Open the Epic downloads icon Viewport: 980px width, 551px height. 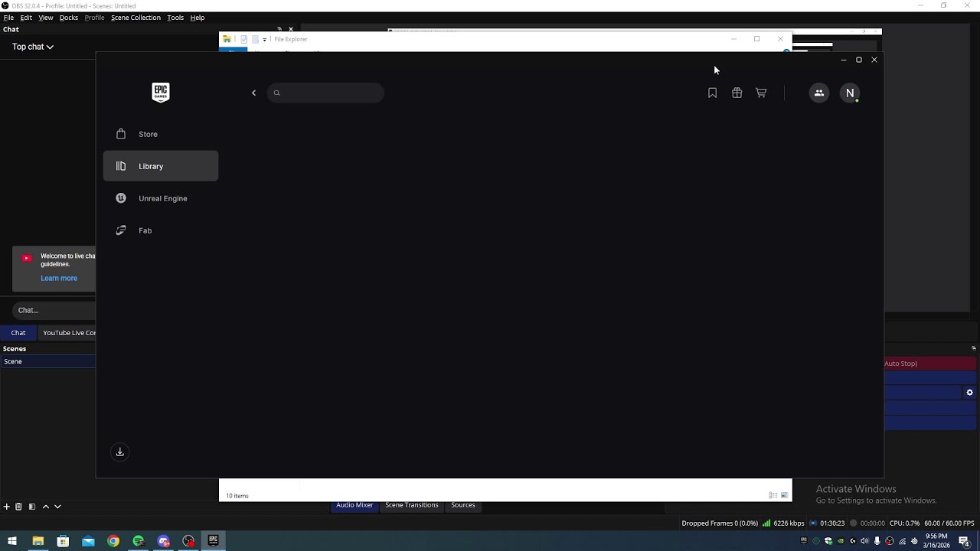(x=119, y=452)
